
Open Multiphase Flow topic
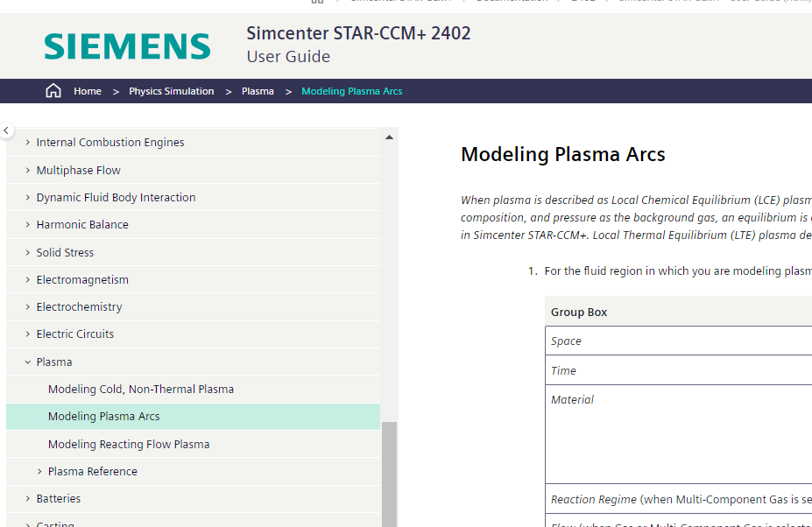pyautogui.click(x=78, y=171)
